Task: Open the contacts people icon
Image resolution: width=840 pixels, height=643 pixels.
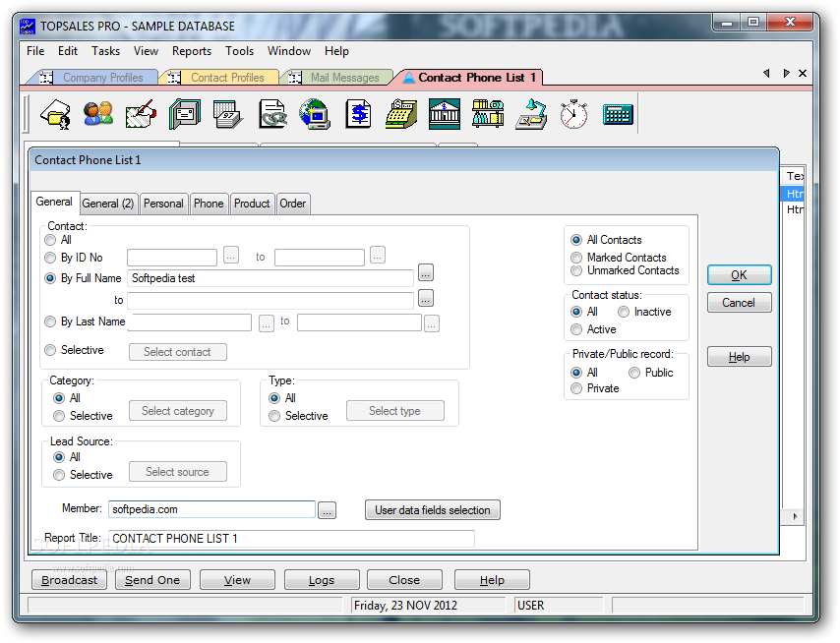Action: (98, 114)
